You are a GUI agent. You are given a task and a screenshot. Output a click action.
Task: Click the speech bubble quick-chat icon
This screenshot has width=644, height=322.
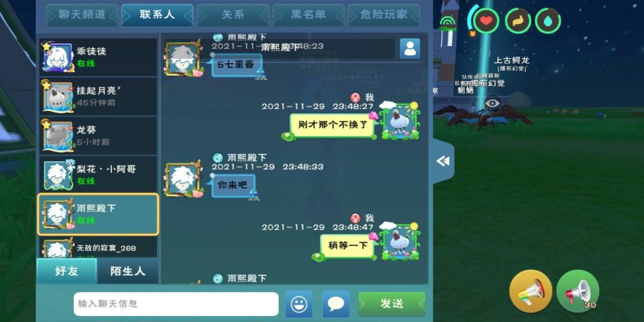click(x=336, y=304)
